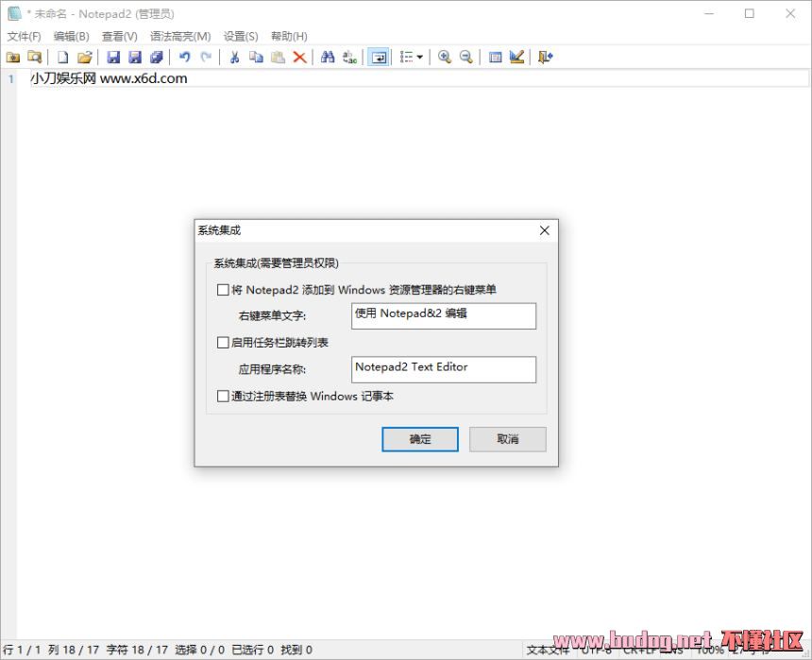Enable adding Notepad2 to Explorer right-click menu

tap(222, 290)
